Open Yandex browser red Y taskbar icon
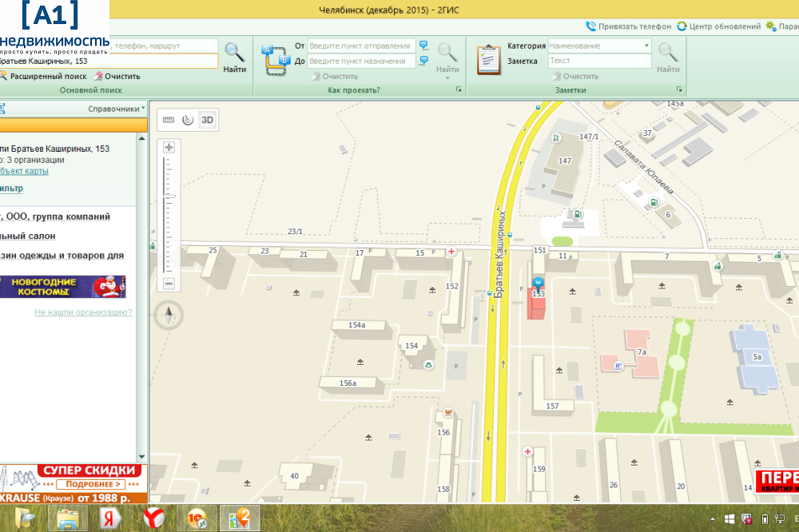 tap(153, 518)
